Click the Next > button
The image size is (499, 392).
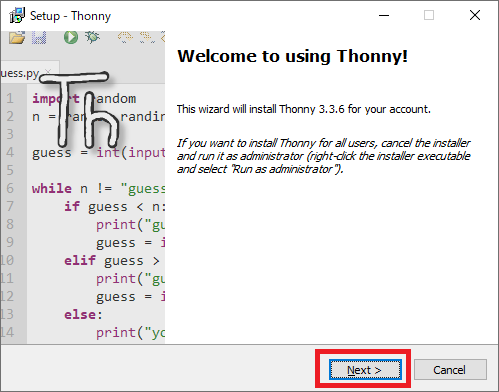tap(365, 370)
